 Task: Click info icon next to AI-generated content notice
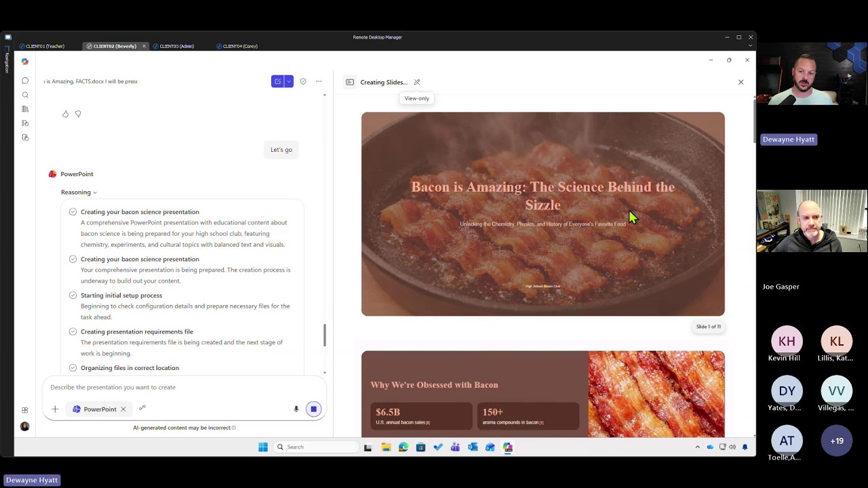[x=234, y=428]
